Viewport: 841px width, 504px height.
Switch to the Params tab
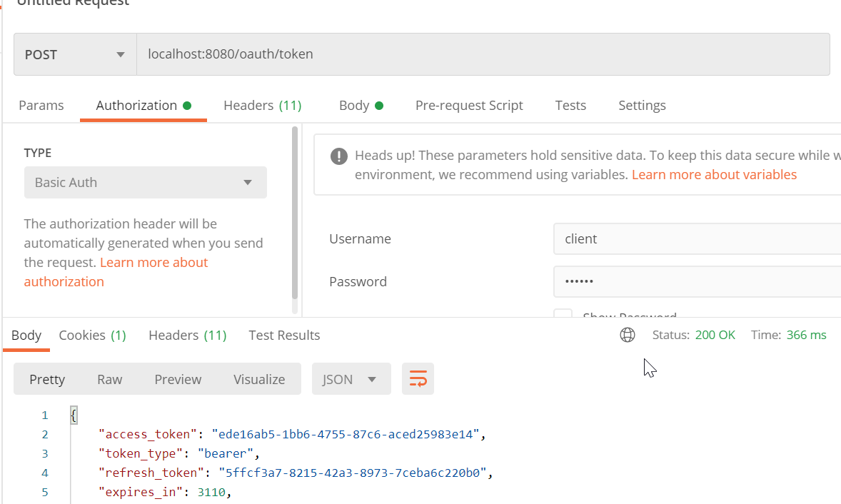[x=41, y=105]
